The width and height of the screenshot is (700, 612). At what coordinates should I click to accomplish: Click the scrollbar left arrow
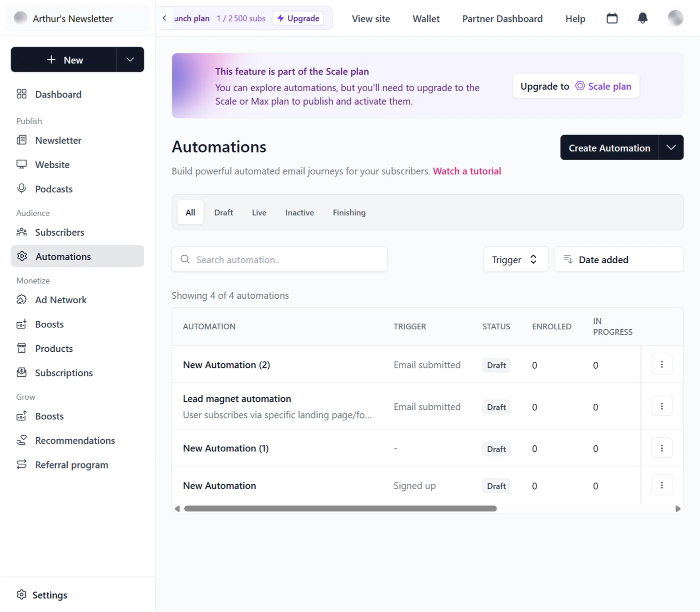[177, 508]
